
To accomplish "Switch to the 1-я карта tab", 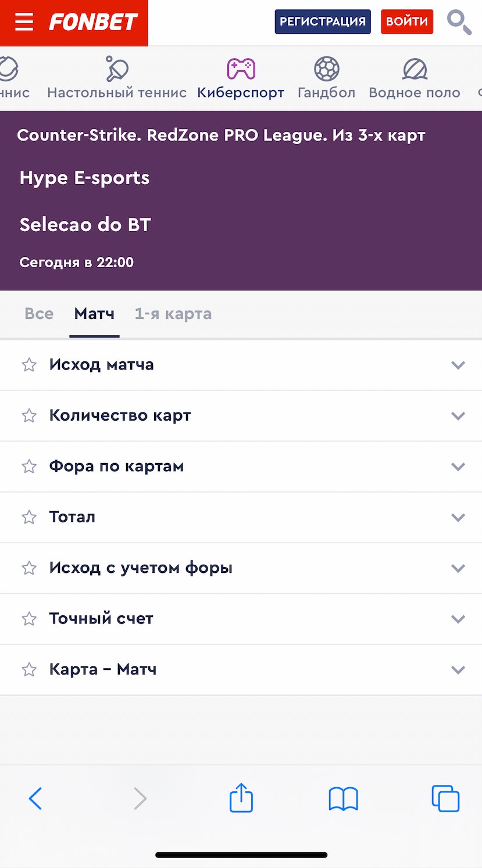I will (173, 314).
